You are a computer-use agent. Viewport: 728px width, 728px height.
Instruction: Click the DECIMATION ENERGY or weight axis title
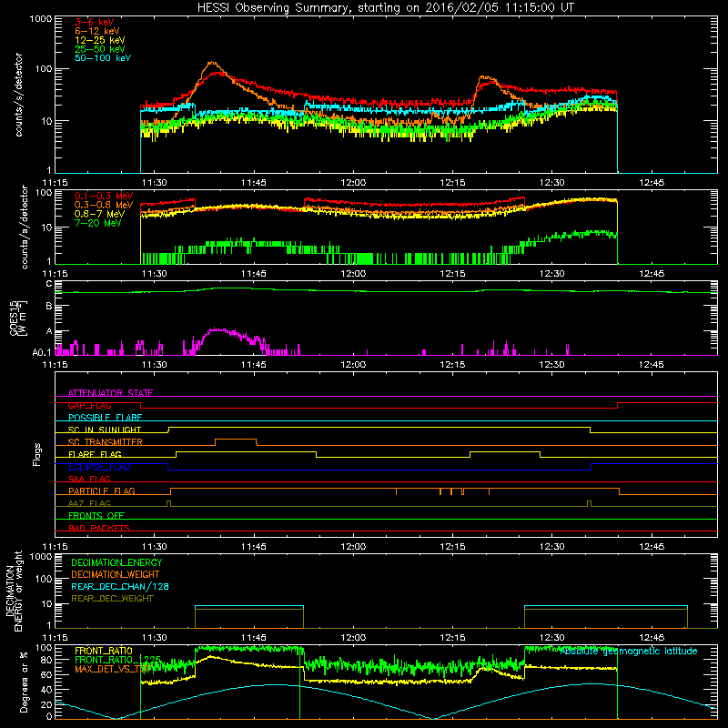click(14, 591)
